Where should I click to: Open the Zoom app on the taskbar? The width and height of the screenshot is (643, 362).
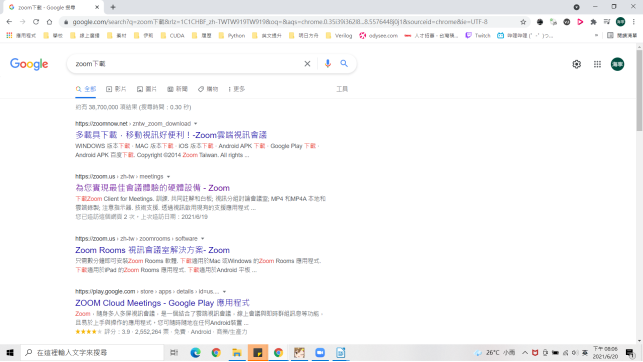tap(320, 353)
